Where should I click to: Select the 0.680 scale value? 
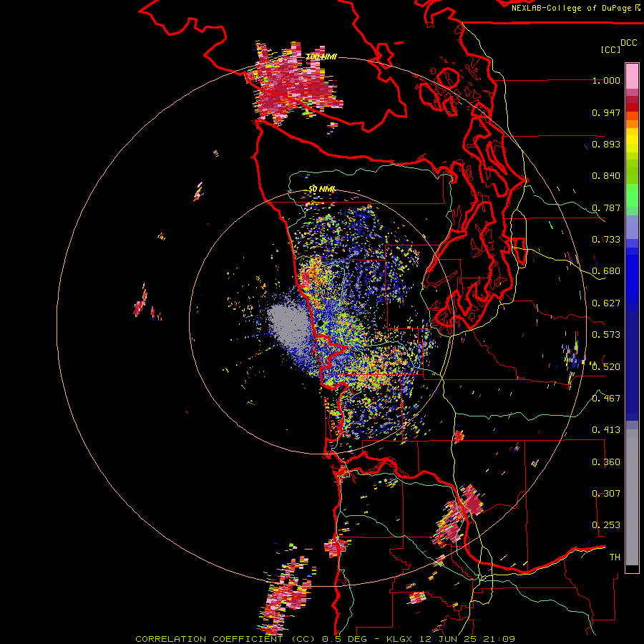tap(606, 271)
